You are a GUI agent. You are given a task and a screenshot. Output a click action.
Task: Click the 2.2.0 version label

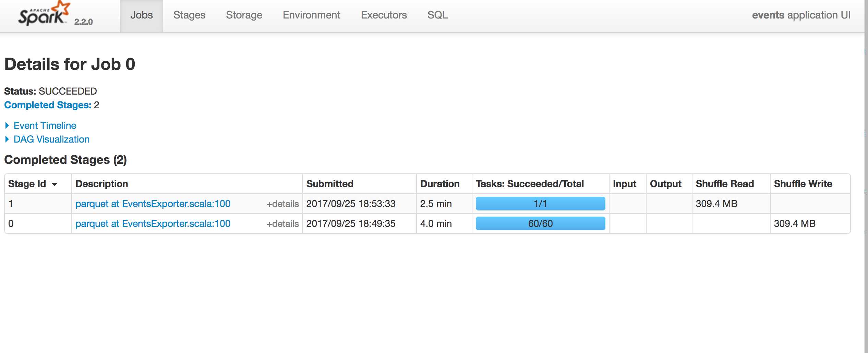(x=83, y=22)
